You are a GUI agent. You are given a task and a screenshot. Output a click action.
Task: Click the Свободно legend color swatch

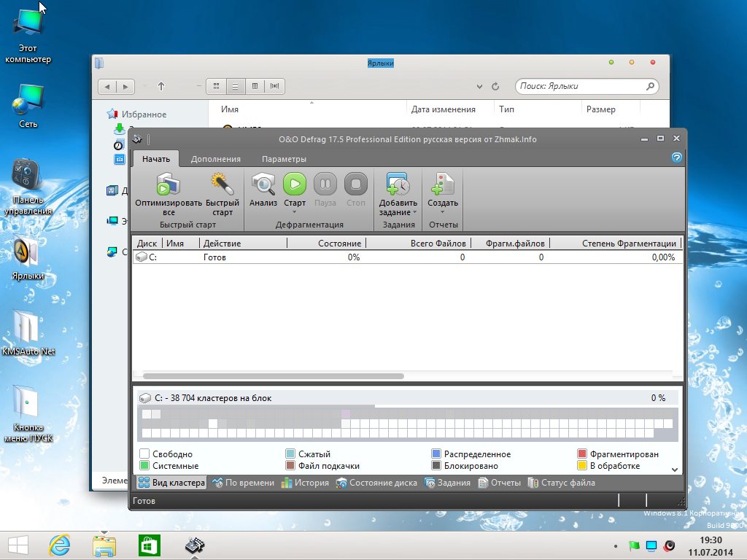point(145,454)
